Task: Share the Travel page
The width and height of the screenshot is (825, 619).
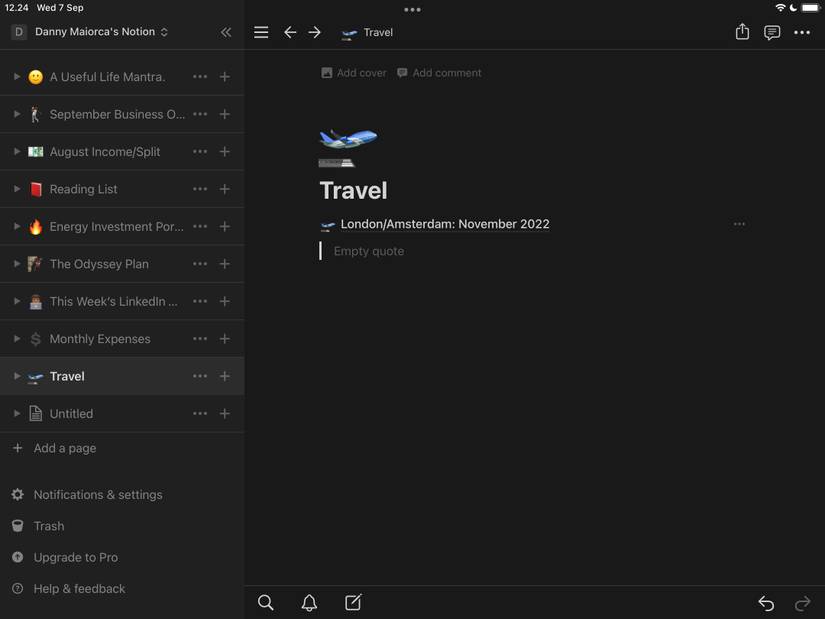Action: tap(741, 31)
